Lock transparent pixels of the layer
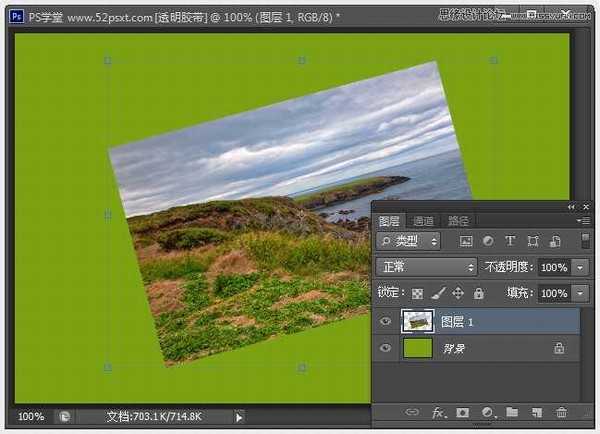The height and width of the screenshot is (434, 600). point(419,294)
